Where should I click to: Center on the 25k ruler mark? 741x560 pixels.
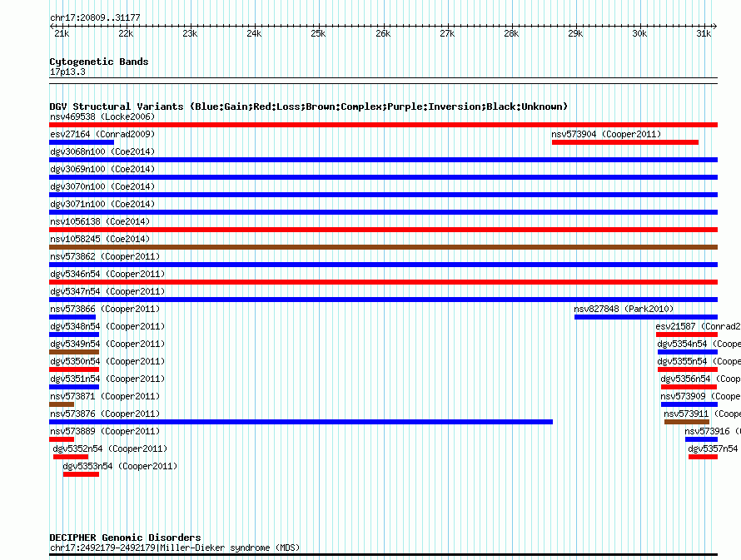[319, 33]
